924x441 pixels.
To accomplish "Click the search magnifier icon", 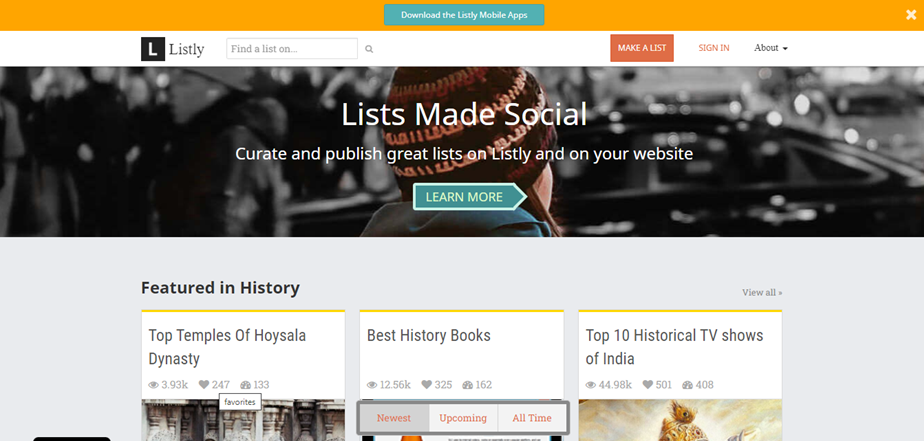I will pyautogui.click(x=369, y=49).
